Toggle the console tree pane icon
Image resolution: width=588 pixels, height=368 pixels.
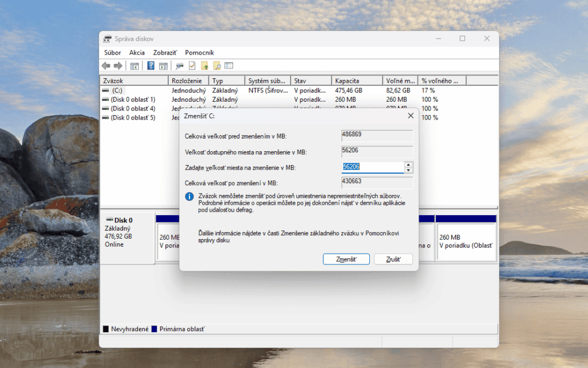134,66
